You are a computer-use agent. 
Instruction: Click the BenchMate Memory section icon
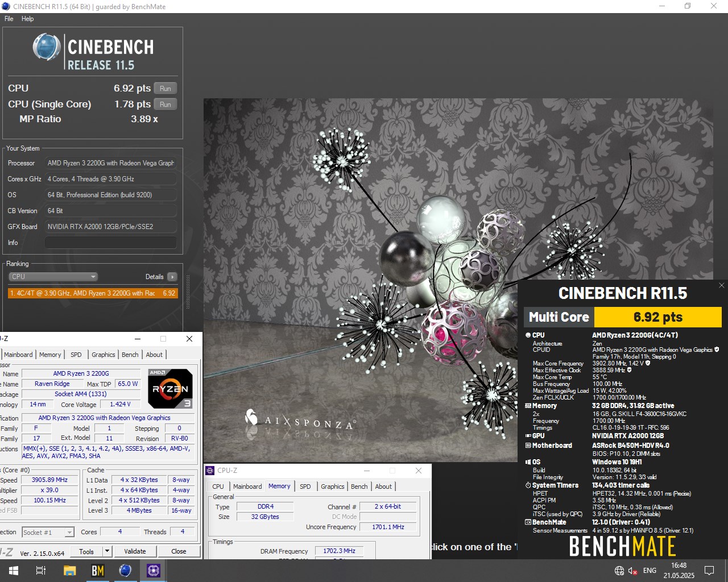tap(528, 406)
